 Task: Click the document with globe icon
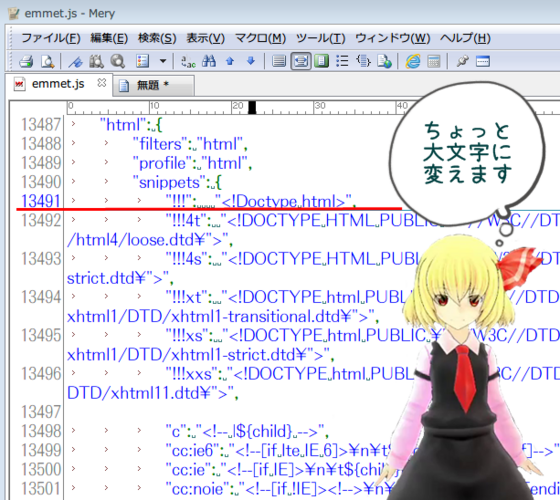tap(384, 61)
